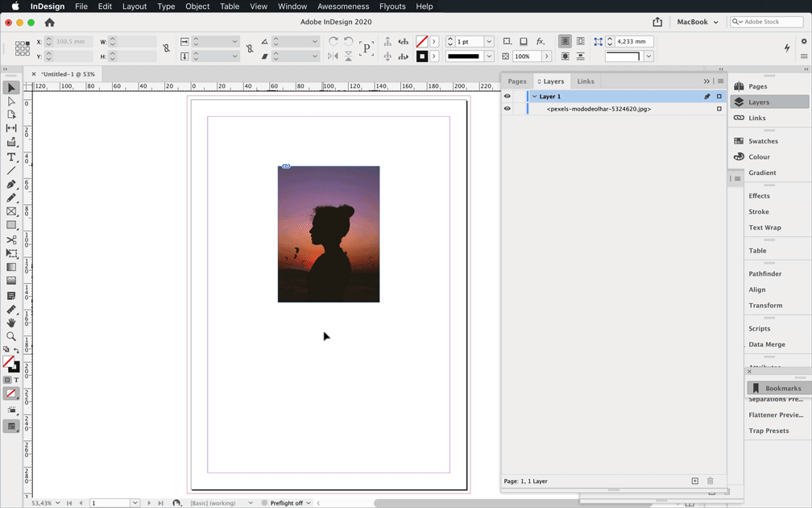Viewport: 812px width, 508px height.
Task: Click the opacity 100% field
Action: pos(527,56)
